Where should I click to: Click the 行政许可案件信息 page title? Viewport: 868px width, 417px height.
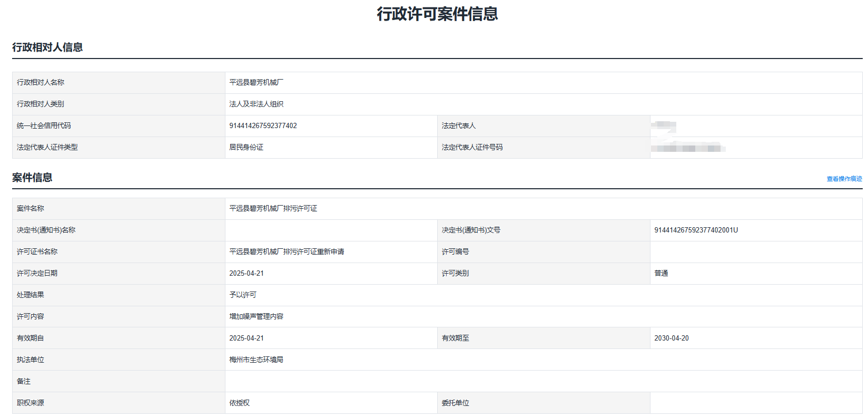pos(437,14)
